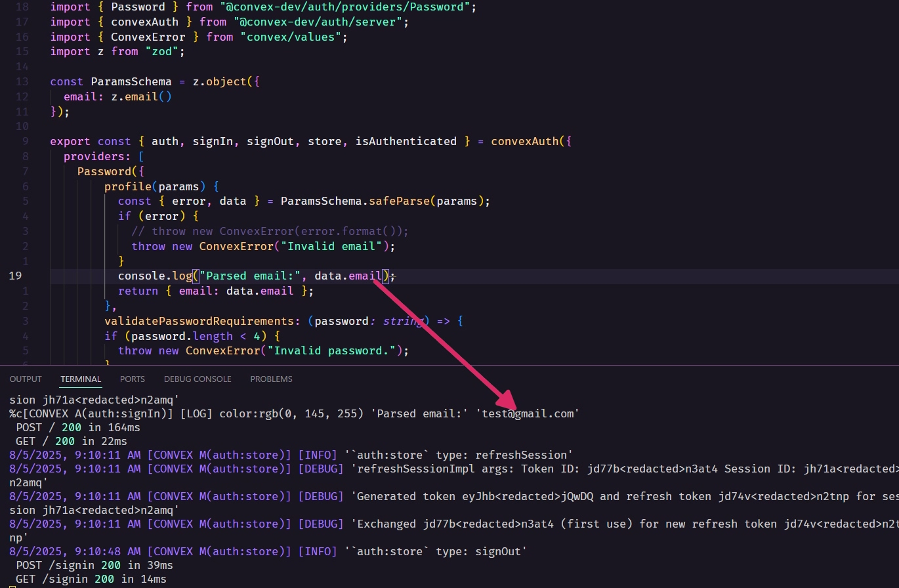Click 'test@gmail.com' in the terminal output
Screen dimensions: 899x588
point(528,414)
